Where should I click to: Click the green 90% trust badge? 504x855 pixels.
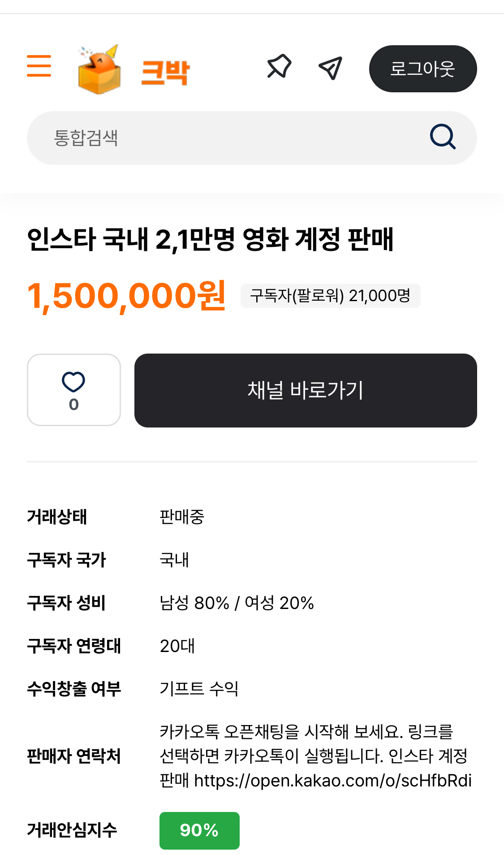point(199,830)
